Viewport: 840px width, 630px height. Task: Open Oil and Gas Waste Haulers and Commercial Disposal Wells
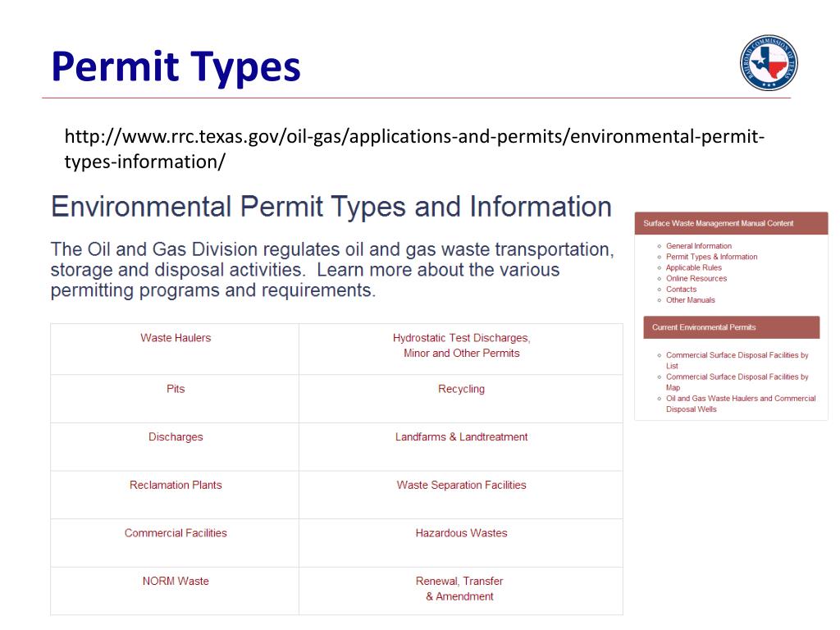pos(741,404)
